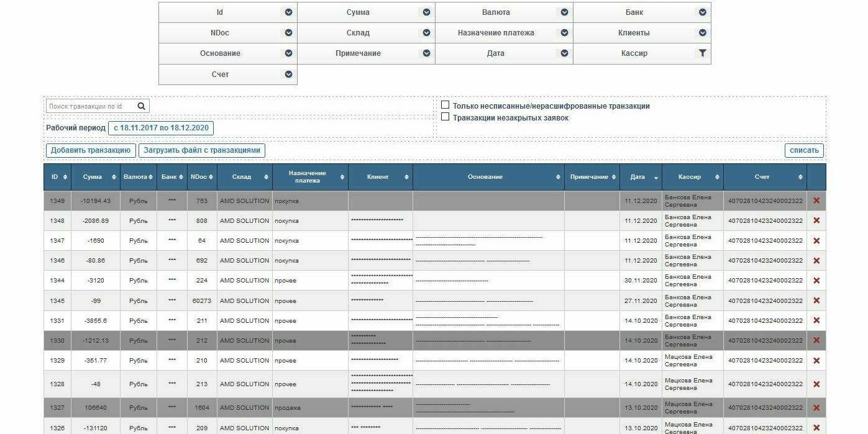Viewport: 868px width, 434px height.
Task: Delete transaction 1327 with red X icon
Action: (816, 408)
